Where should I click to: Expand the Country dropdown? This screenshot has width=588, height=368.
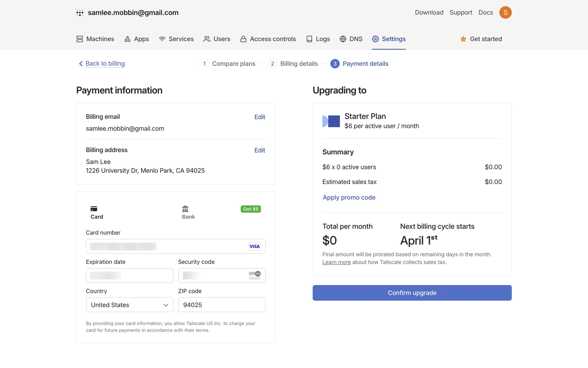coord(130,305)
